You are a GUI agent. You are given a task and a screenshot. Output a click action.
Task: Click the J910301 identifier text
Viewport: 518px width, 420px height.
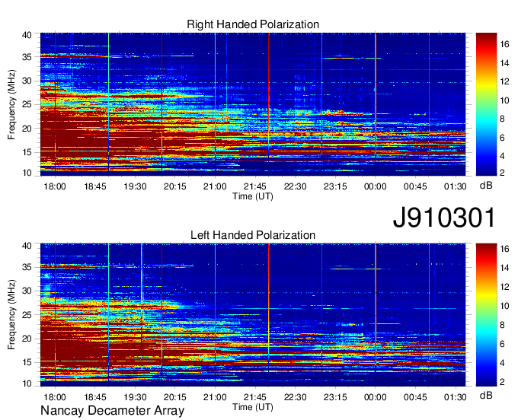[444, 218]
